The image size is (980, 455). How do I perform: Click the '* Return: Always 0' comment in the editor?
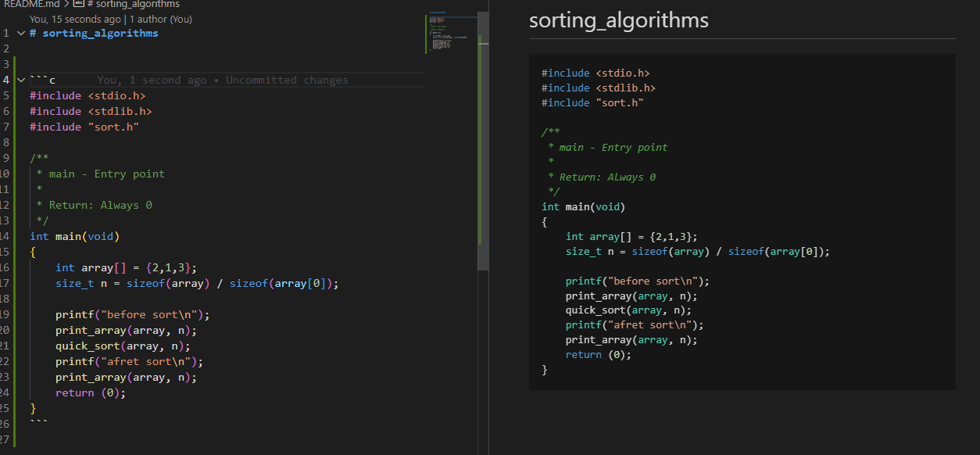pyautogui.click(x=94, y=206)
